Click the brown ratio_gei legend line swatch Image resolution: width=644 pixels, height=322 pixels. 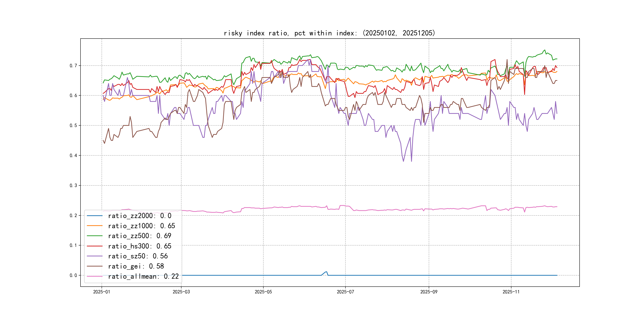click(94, 266)
